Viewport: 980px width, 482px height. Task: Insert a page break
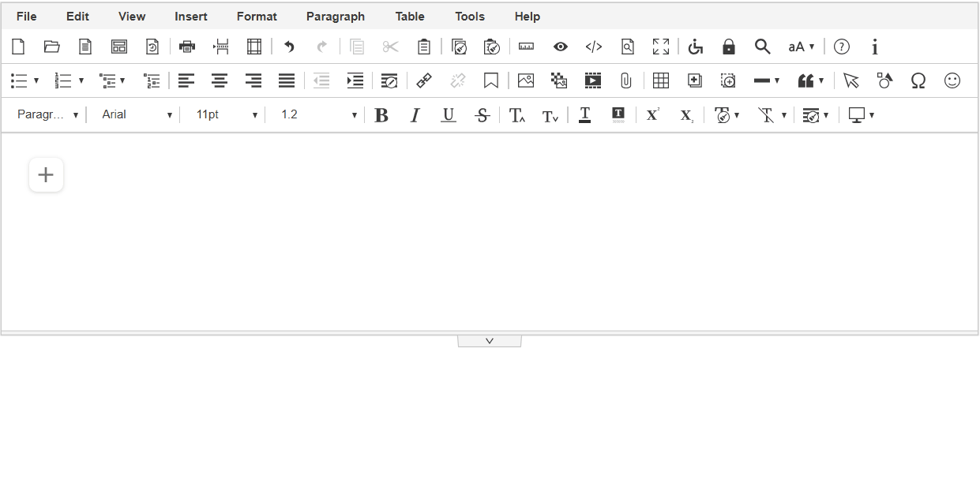(x=221, y=47)
